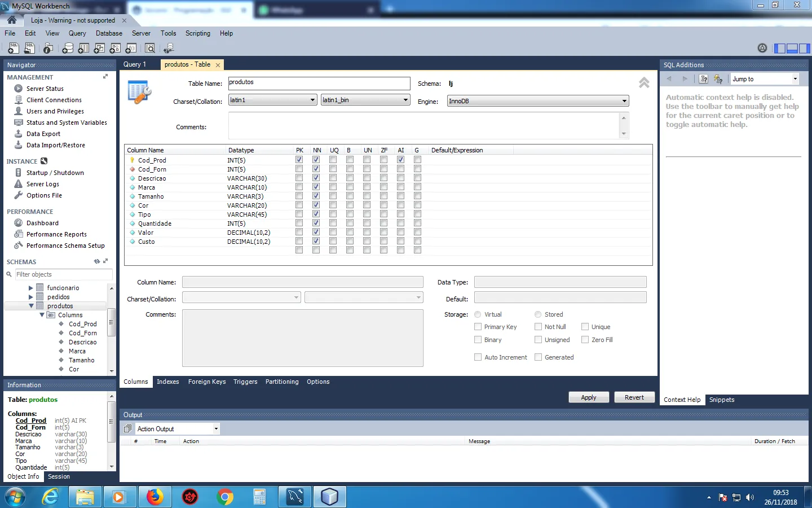The image size is (812, 508).
Task: Click the new SQL tab icon
Action: (13, 49)
